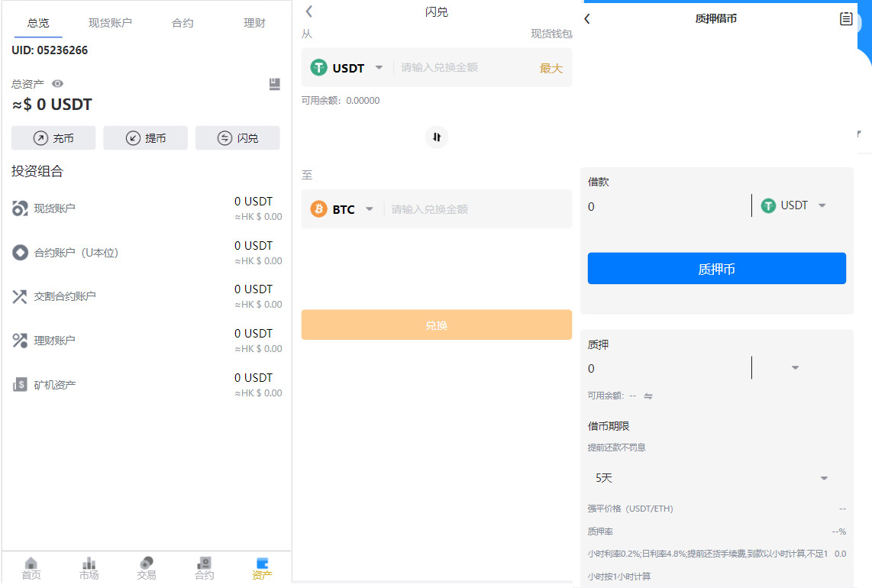The image size is (872, 588).
Task: Click the asset ledger icon beside 总资产
Action: (x=275, y=84)
